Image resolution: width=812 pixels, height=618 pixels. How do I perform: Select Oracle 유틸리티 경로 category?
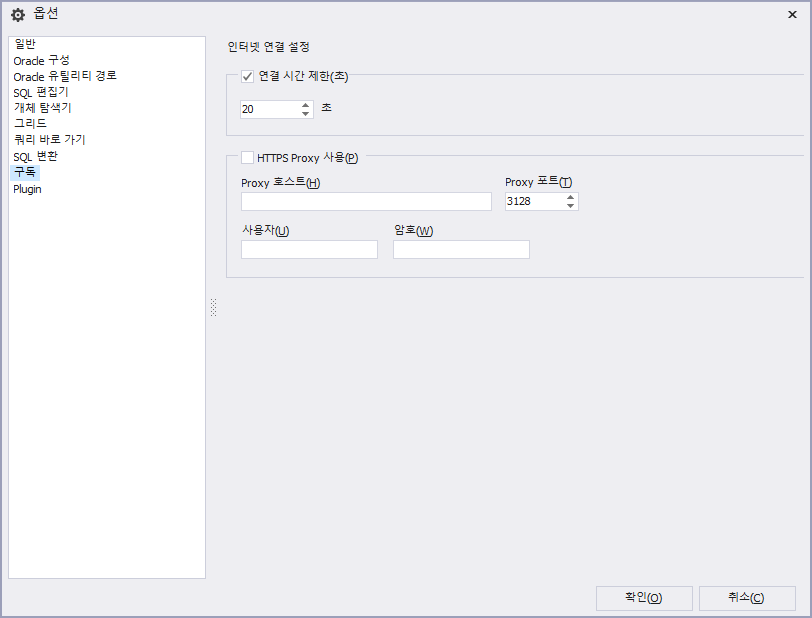[62, 76]
